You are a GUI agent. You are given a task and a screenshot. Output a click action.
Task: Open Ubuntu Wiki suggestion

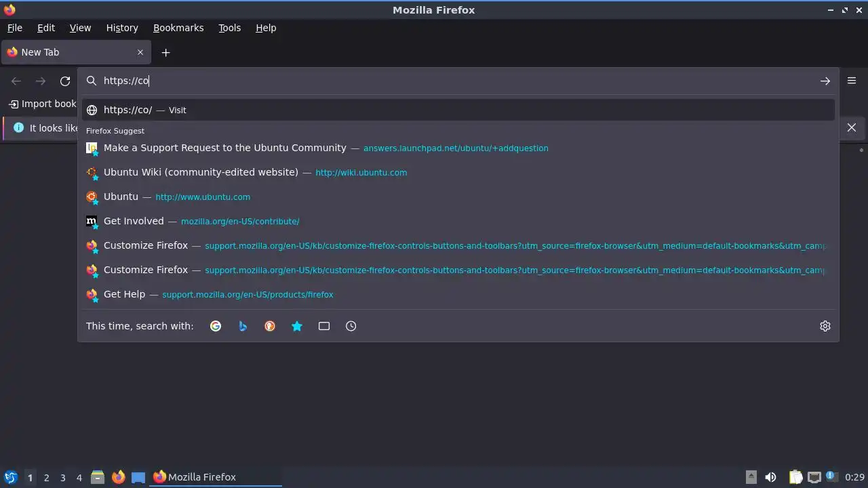pyautogui.click(x=458, y=172)
